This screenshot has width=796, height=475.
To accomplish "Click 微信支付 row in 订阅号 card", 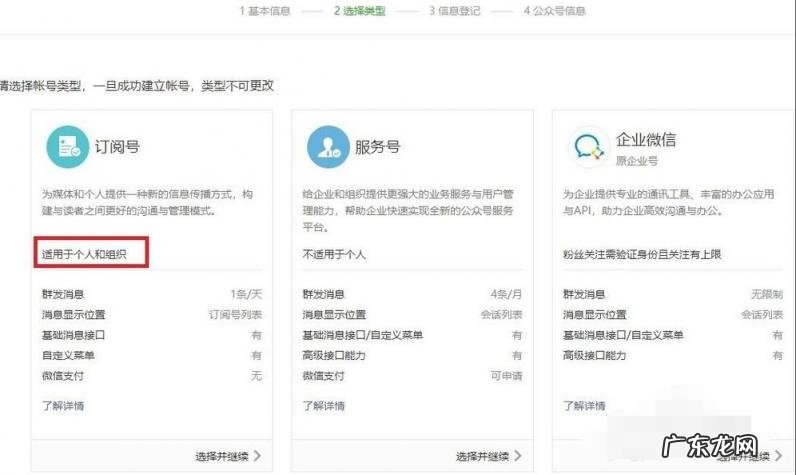I will [152, 376].
